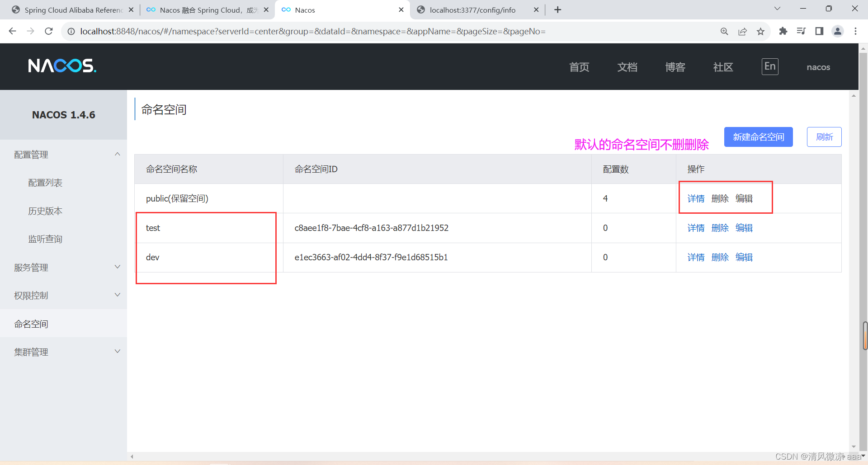This screenshot has height=465, width=868.
Task: Open 详情 for the public namespace
Action: point(696,198)
